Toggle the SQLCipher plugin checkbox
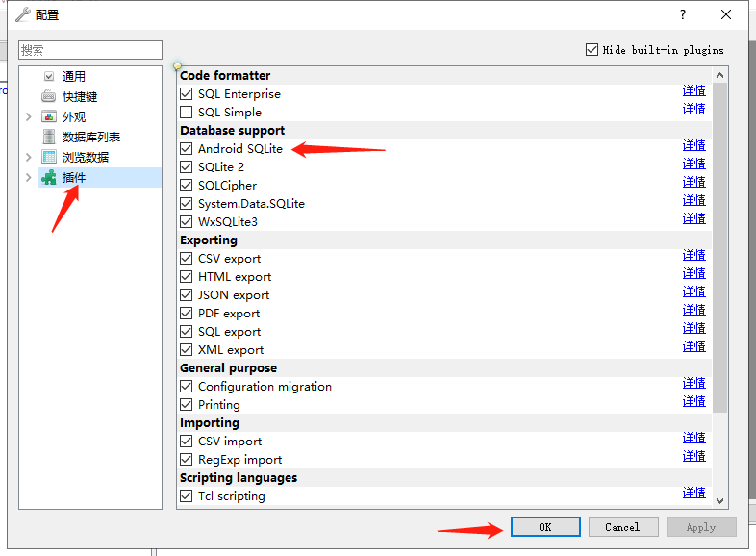This screenshot has width=756, height=556. (186, 185)
